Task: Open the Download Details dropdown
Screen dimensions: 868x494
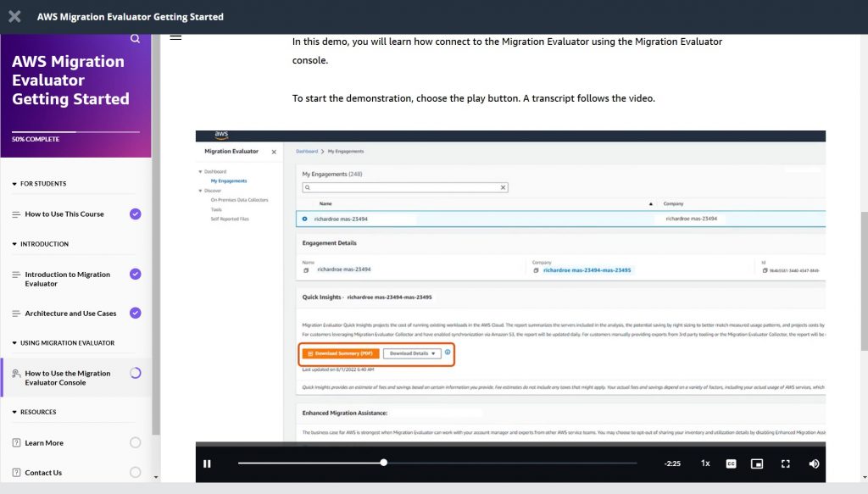Action: point(412,353)
